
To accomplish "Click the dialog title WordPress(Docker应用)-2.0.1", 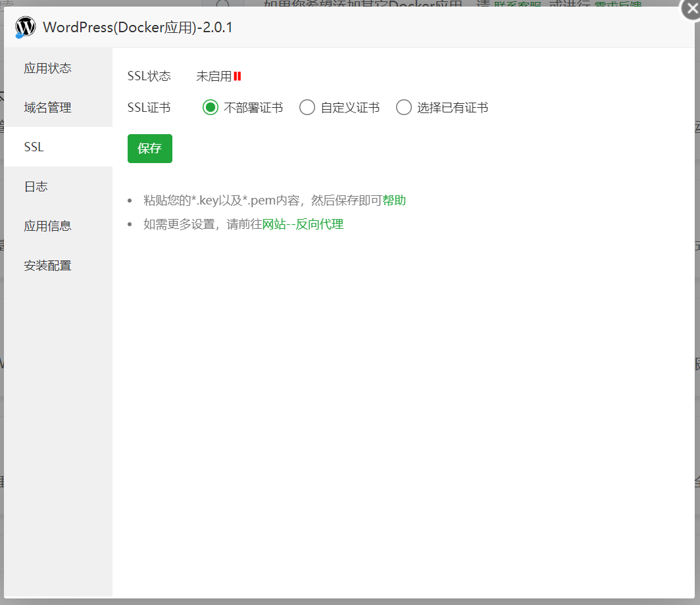I will (137, 27).
